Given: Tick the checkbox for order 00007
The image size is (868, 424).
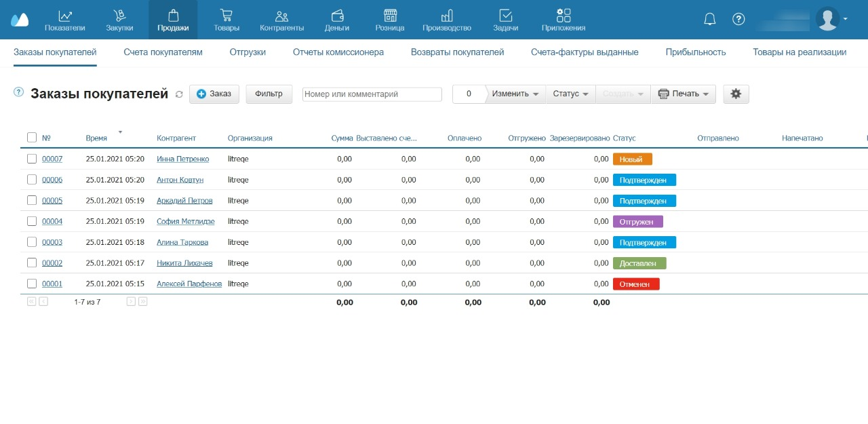Looking at the screenshot, I should [32, 159].
